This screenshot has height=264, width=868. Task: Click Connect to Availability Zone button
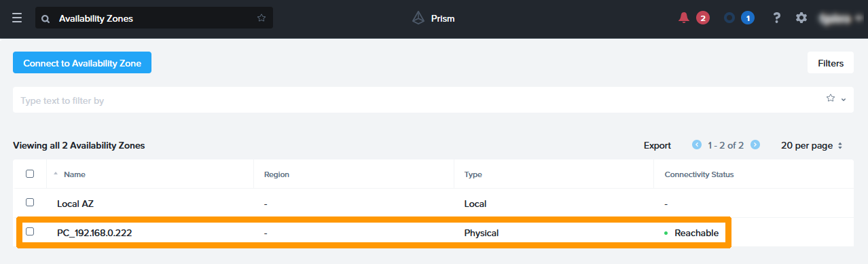click(x=82, y=63)
